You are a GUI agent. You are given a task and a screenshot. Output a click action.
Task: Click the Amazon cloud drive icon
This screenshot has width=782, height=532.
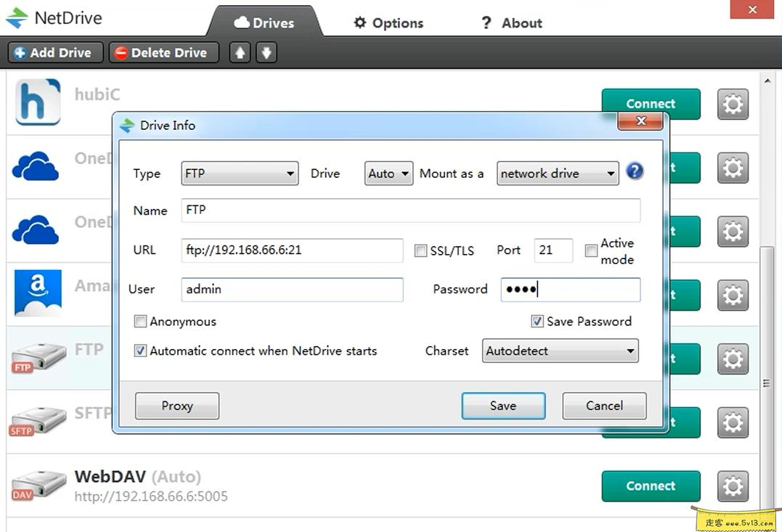(37, 293)
